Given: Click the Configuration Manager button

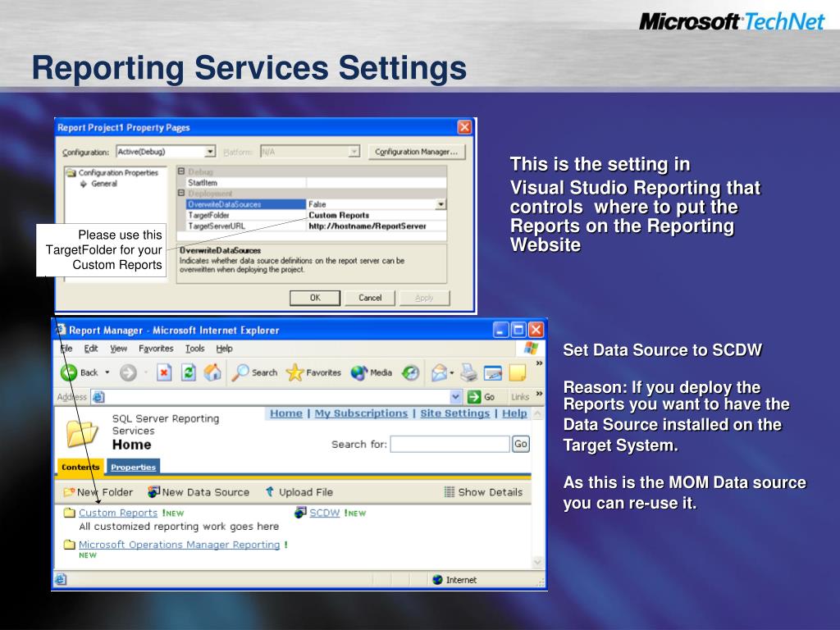Looking at the screenshot, I should pyautogui.click(x=416, y=152).
